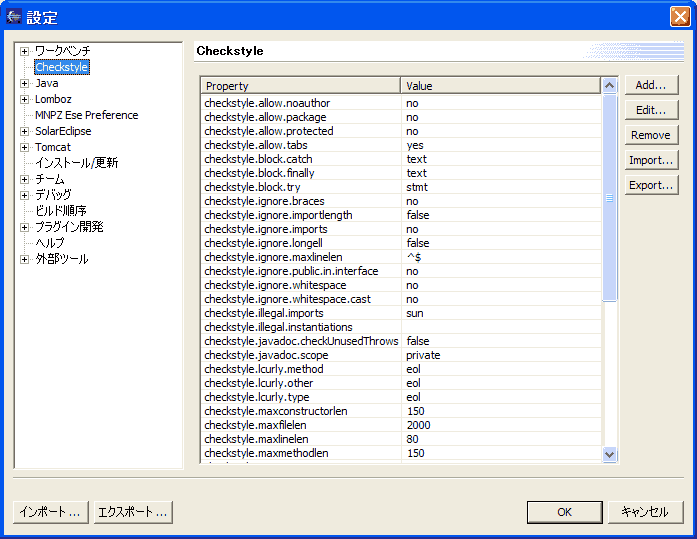Select the checkstyle.ignore.importlength row
The image size is (697, 539).
pyautogui.click(x=401, y=215)
